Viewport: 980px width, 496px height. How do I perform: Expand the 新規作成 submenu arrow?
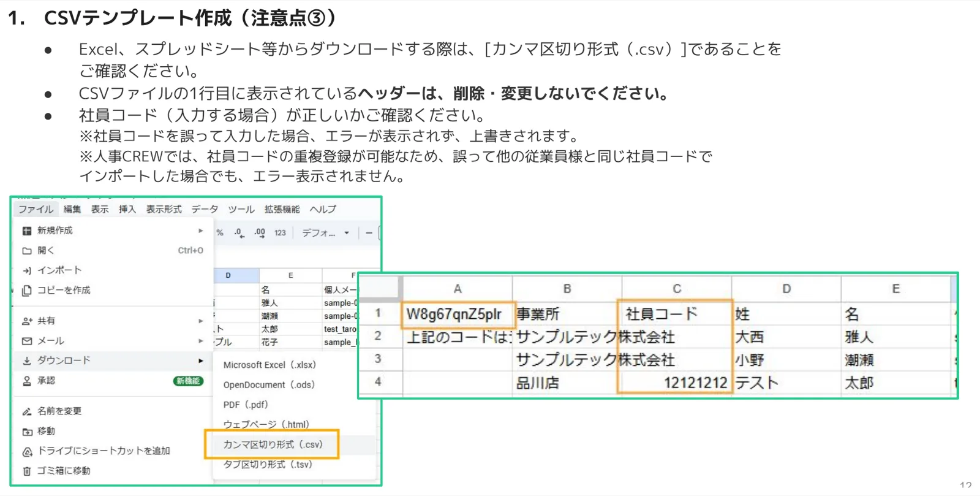coord(200,231)
